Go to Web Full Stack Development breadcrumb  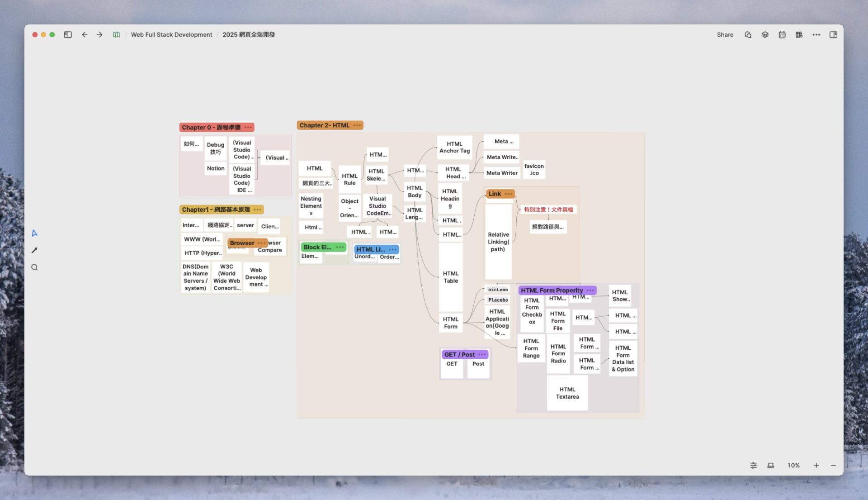pos(171,35)
